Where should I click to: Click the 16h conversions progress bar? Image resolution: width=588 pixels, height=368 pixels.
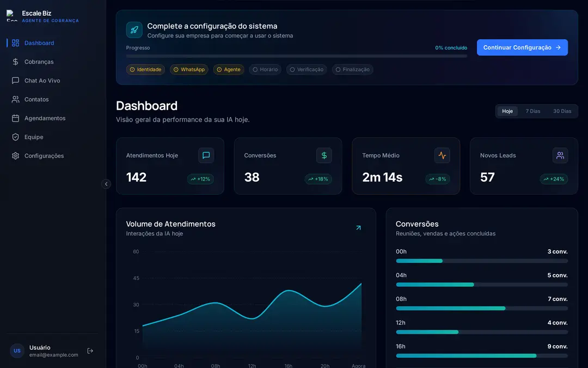click(482, 355)
